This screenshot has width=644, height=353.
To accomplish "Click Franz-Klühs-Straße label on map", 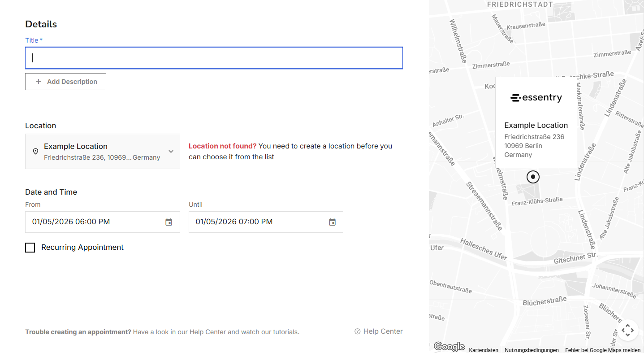I will point(537,202).
